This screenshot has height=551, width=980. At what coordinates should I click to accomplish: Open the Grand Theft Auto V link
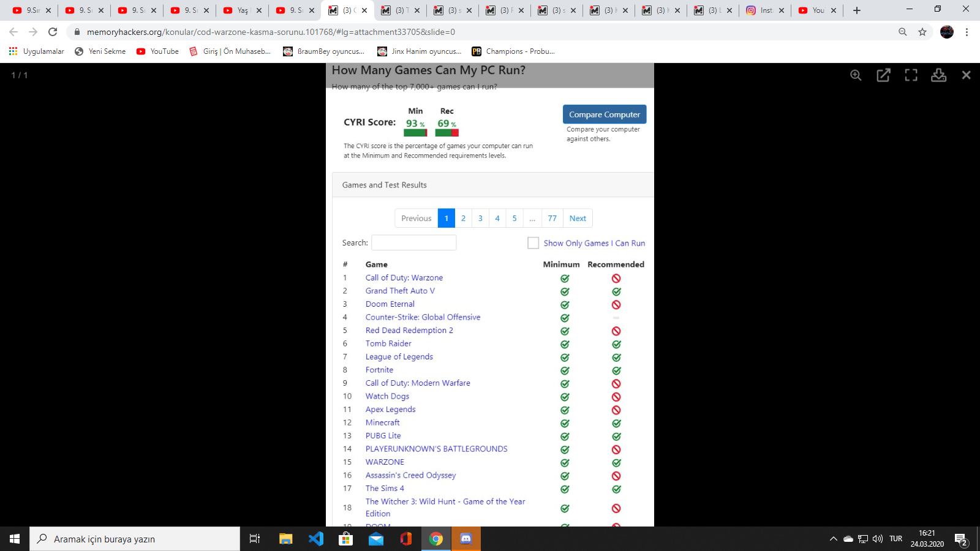click(x=400, y=291)
